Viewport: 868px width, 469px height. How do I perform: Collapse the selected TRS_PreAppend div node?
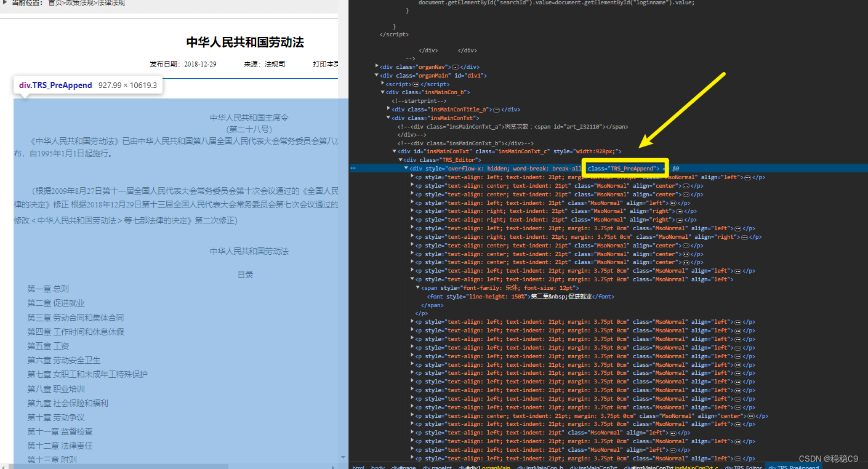(x=406, y=168)
